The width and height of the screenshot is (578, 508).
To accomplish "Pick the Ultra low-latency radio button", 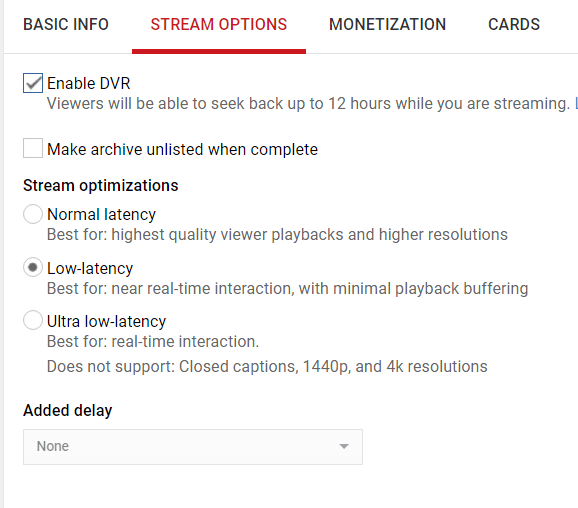I will [33, 320].
